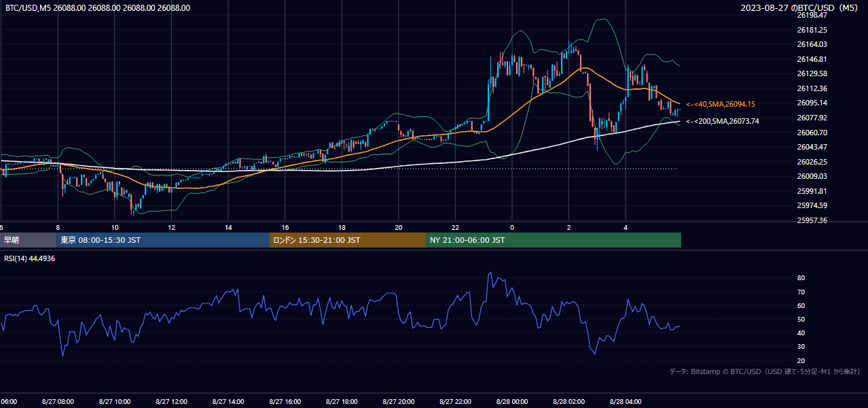
Task: Click price axis label 26164.03
Action: point(812,44)
